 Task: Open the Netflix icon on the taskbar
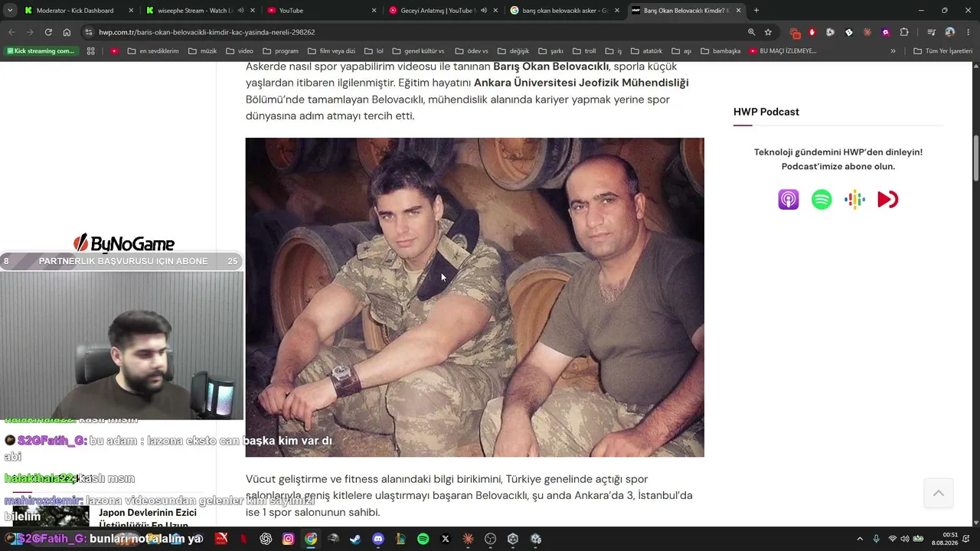coord(243,539)
